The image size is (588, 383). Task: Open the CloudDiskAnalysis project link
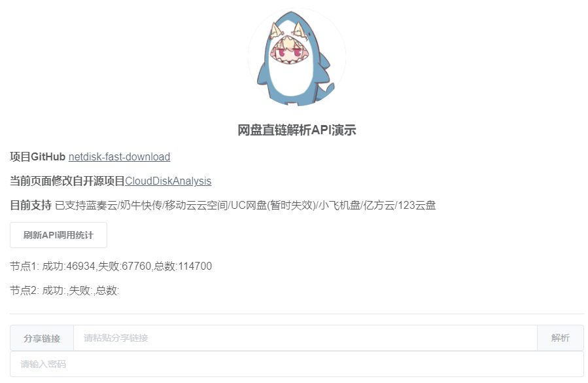[x=168, y=181]
